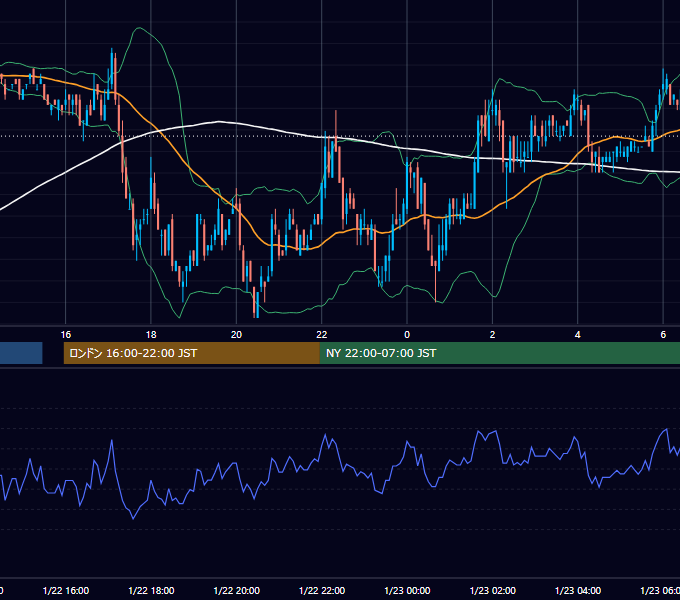Click the 1/22 16:00 date label
This screenshot has width=680, height=600.
[x=66, y=591]
